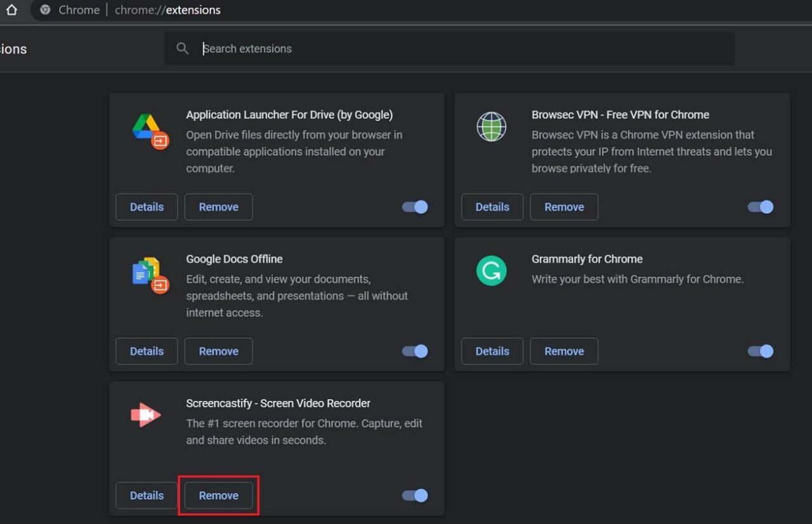
Task: Click the Grammarly for Chrome icon
Action: [492, 270]
